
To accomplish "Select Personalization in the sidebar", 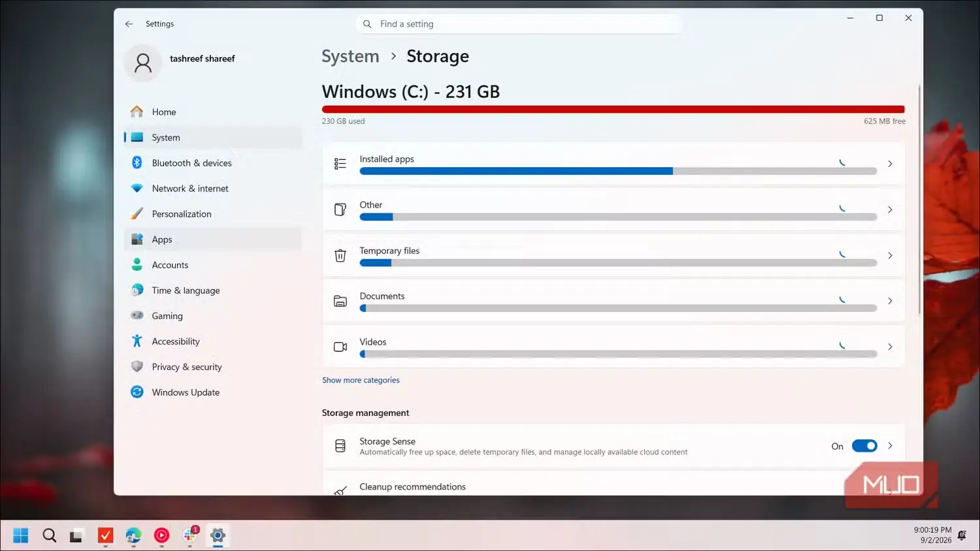I will point(213,213).
